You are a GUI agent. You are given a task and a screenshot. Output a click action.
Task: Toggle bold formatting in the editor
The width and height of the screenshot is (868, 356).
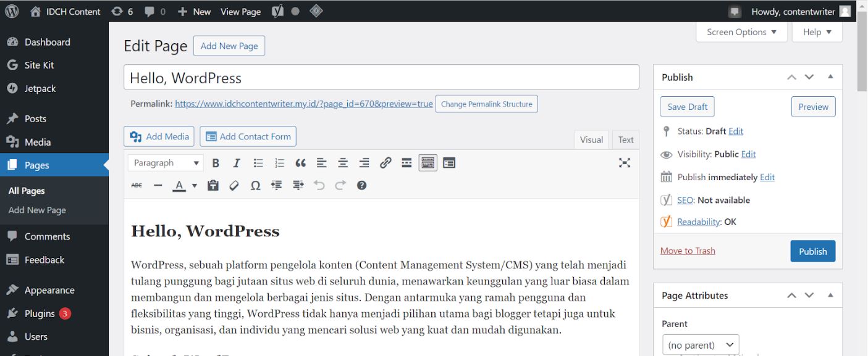click(x=216, y=163)
